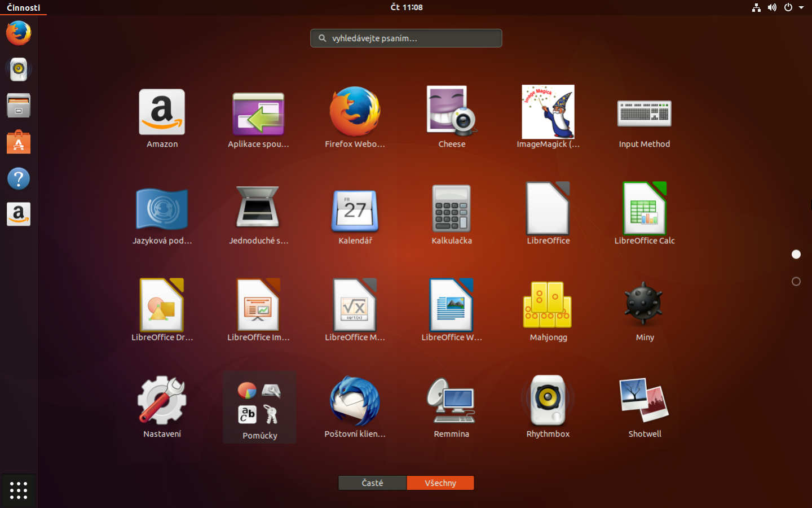Open Files manager in the dock
The image size is (812, 508).
[19, 106]
